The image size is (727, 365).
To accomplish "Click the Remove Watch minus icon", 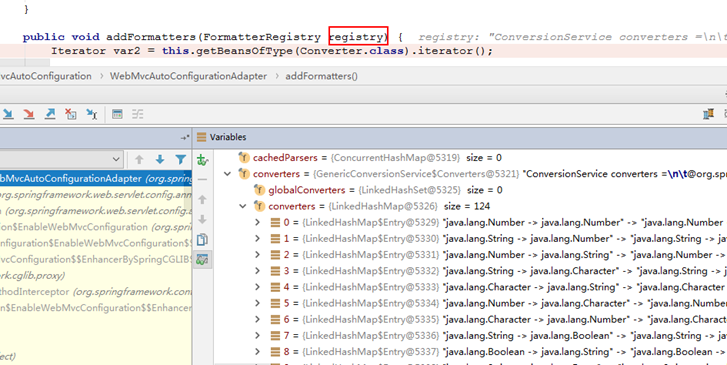I will (202, 180).
